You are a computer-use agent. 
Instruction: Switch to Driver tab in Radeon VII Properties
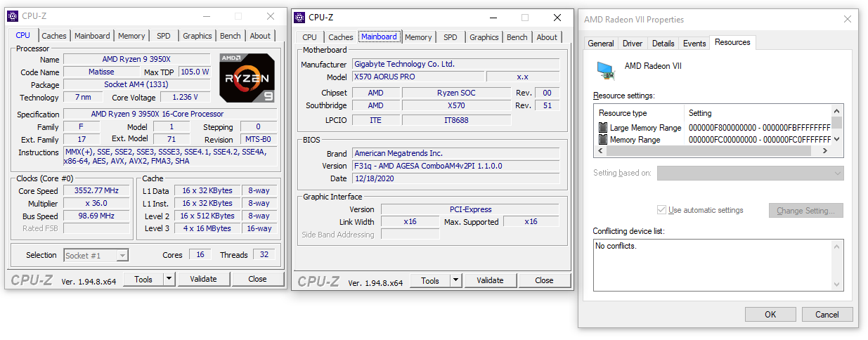(x=633, y=44)
